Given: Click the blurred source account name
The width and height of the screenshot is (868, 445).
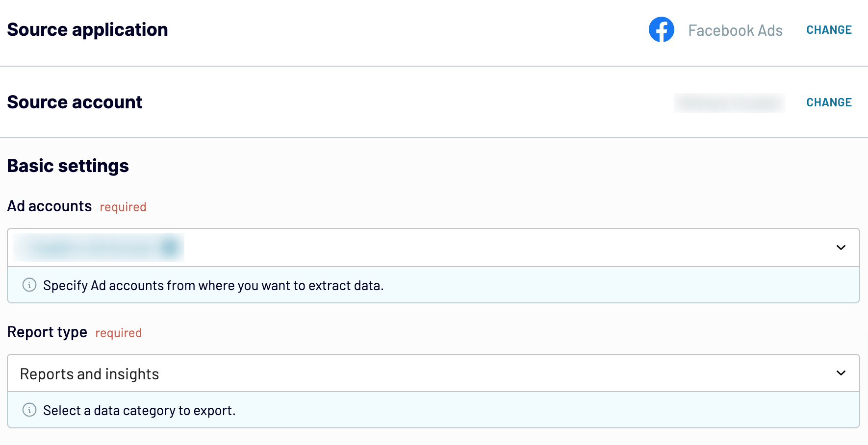Looking at the screenshot, I should tap(729, 103).
